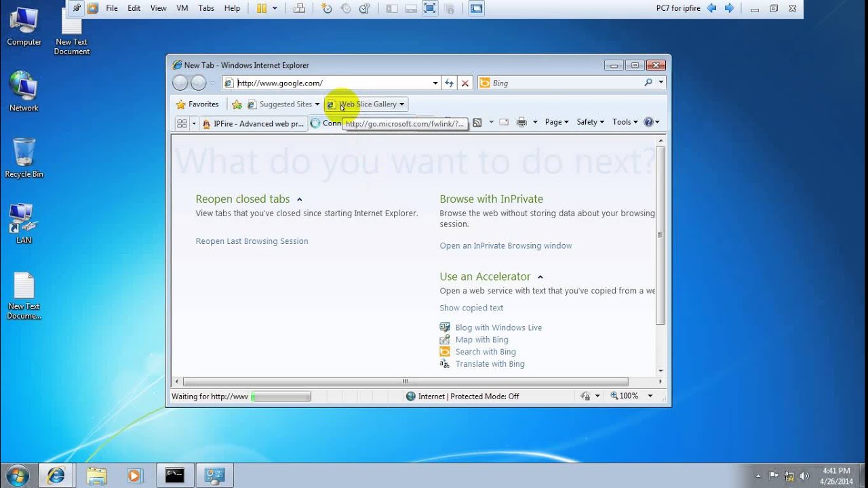Screen dimensions: 868x488
Task: Click the volume speaker tray icon
Action: point(805,475)
